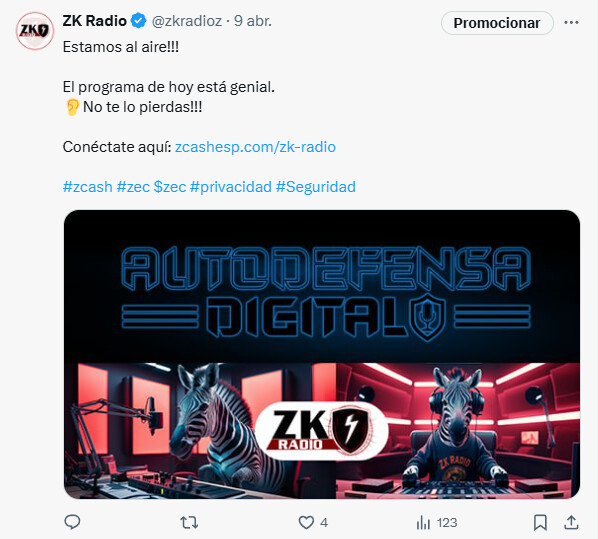This screenshot has width=598, height=539.
Task: Open ZK Radio profile avatar
Action: (x=35, y=31)
